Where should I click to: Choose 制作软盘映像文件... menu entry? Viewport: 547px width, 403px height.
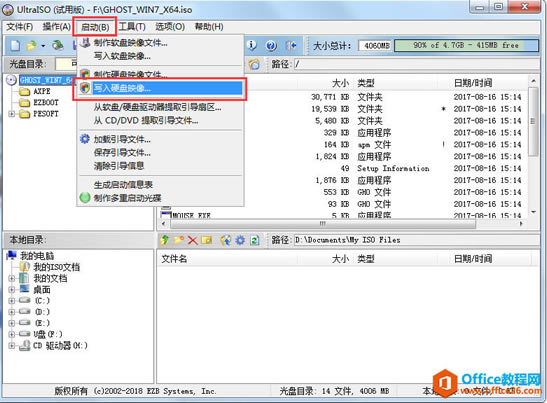160,43
